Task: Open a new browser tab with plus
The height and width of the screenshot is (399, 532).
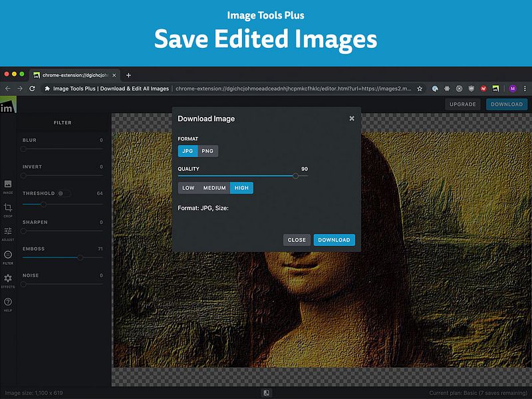Action: pyautogui.click(x=128, y=75)
